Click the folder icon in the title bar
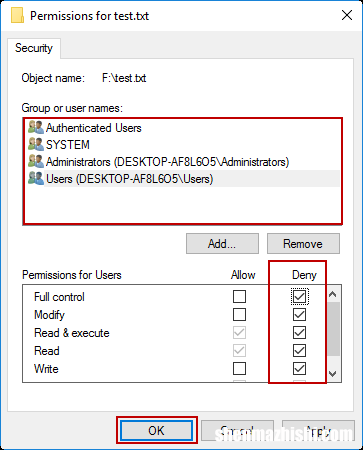 17,16
